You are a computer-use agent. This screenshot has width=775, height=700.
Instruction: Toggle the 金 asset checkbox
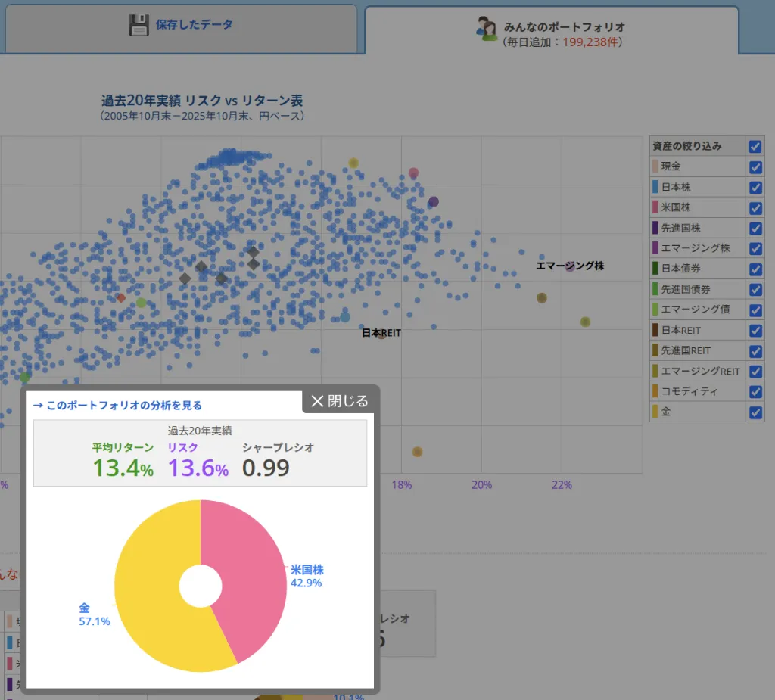pos(755,412)
